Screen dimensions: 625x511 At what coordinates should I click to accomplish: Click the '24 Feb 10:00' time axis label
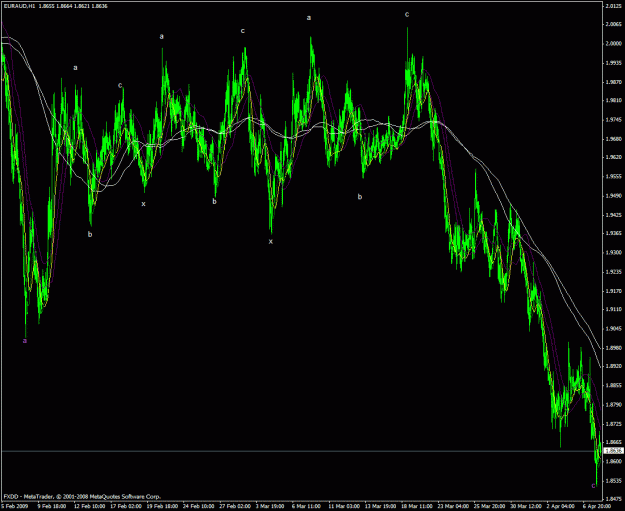tap(199, 506)
